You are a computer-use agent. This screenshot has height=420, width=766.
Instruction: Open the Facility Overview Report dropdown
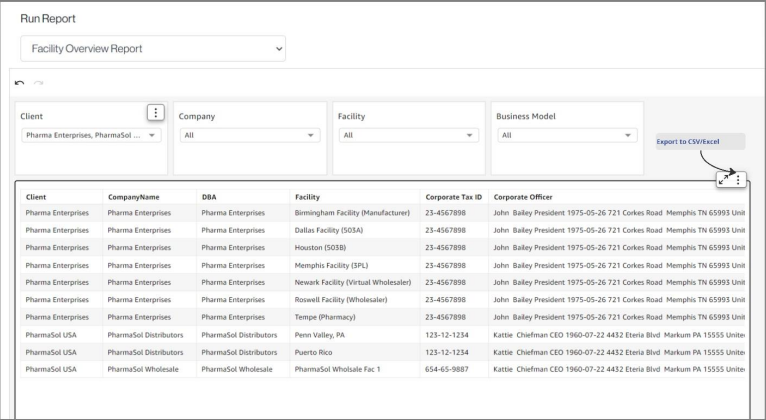[153, 48]
